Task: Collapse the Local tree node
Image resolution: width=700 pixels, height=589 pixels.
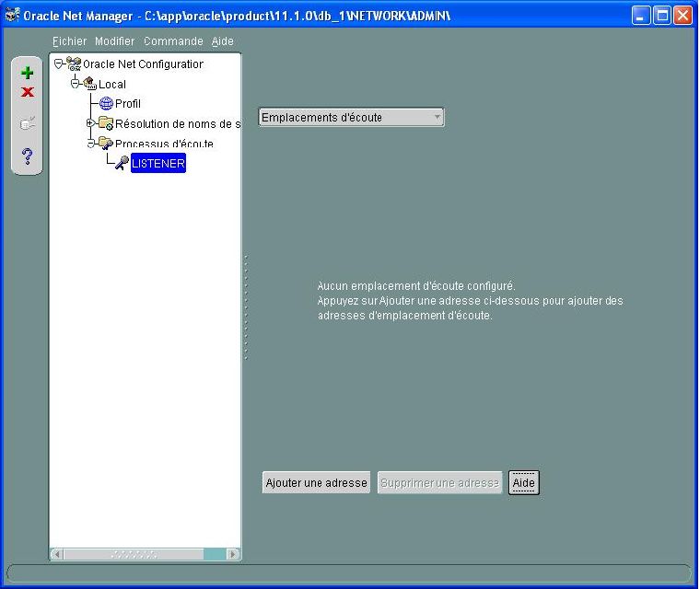Action: 75,84
